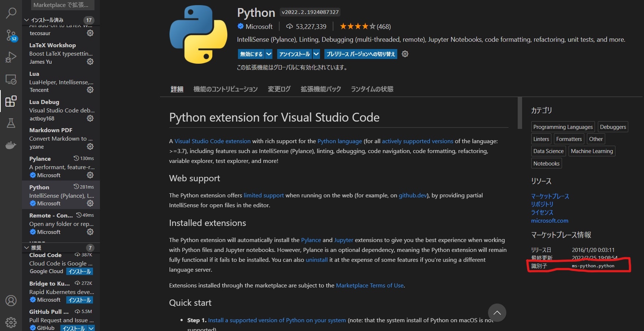Click the gear icon next to Pylance extension
Screen dimensions: 644x331
[90, 175]
